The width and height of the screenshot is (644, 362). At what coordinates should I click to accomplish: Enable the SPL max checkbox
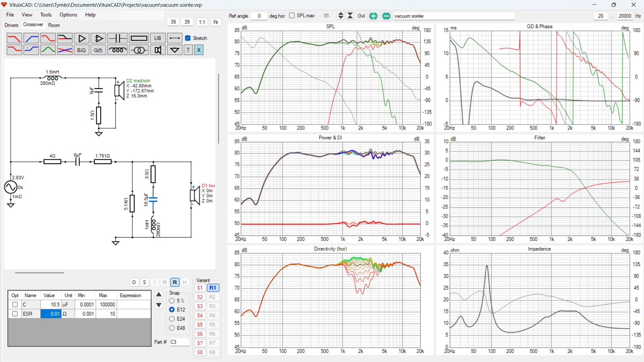tap(292, 15)
